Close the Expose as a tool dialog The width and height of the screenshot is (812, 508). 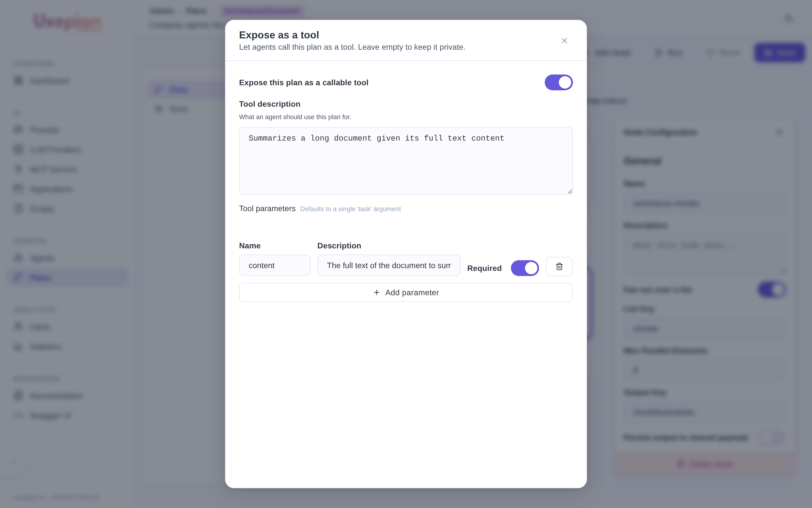[x=564, y=41]
